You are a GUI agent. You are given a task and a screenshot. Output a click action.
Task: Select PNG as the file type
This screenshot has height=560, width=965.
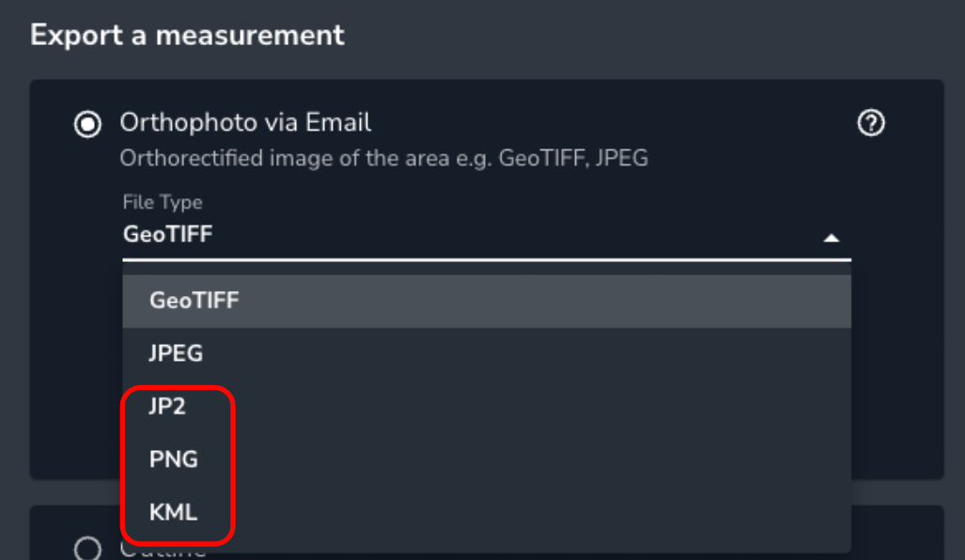tap(486, 459)
